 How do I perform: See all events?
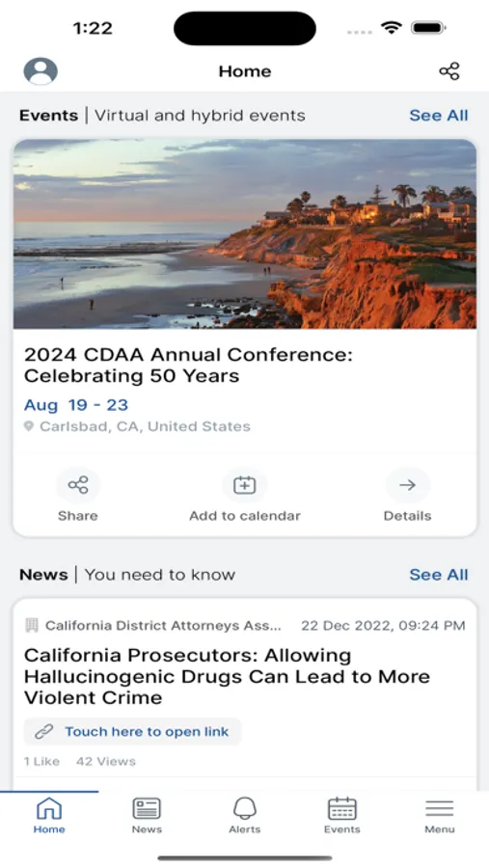[439, 115]
